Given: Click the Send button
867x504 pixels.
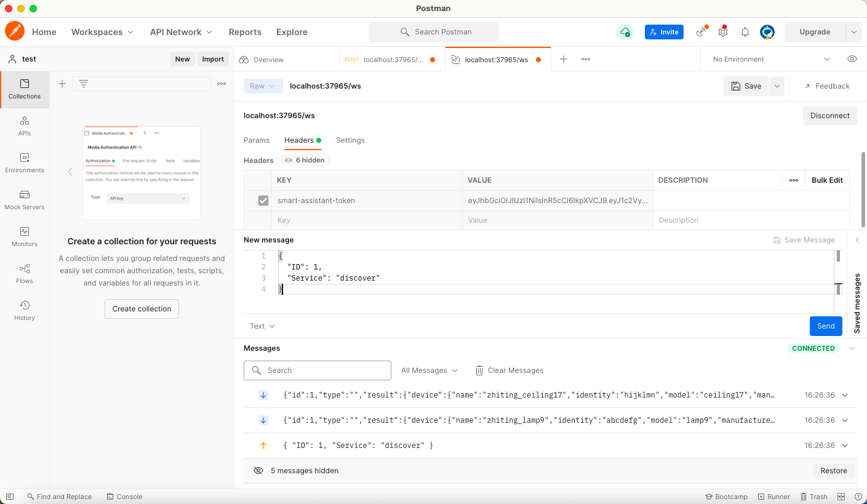Looking at the screenshot, I should 826,326.
